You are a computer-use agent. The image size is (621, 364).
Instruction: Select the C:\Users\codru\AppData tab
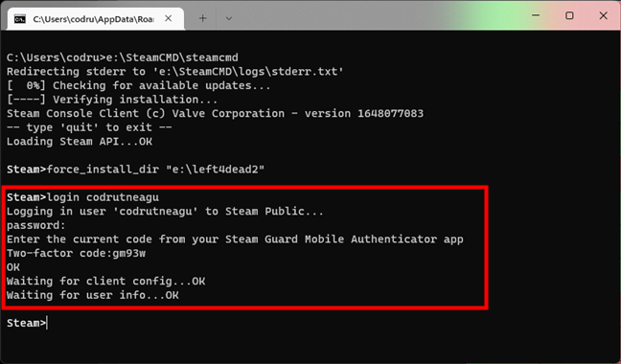(96, 18)
